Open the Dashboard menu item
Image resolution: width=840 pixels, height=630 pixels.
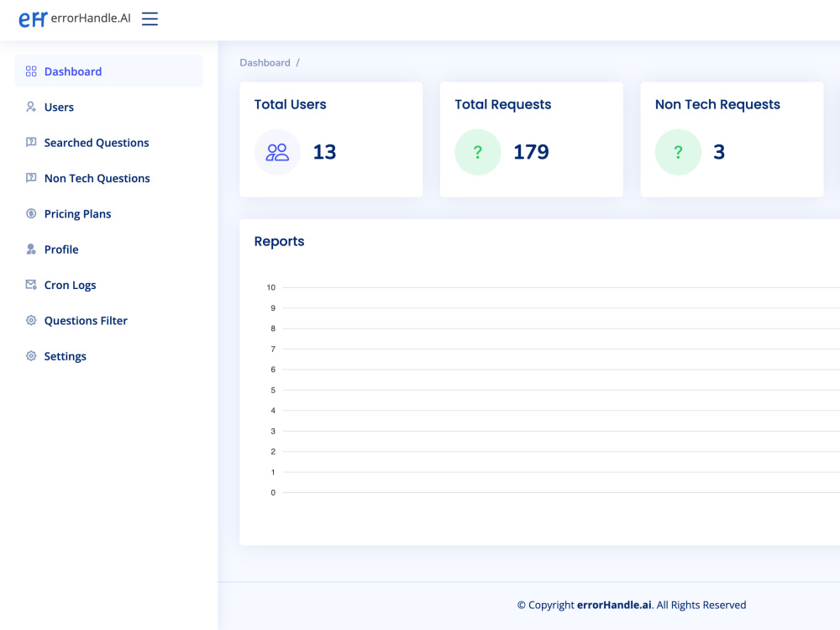[108, 71]
